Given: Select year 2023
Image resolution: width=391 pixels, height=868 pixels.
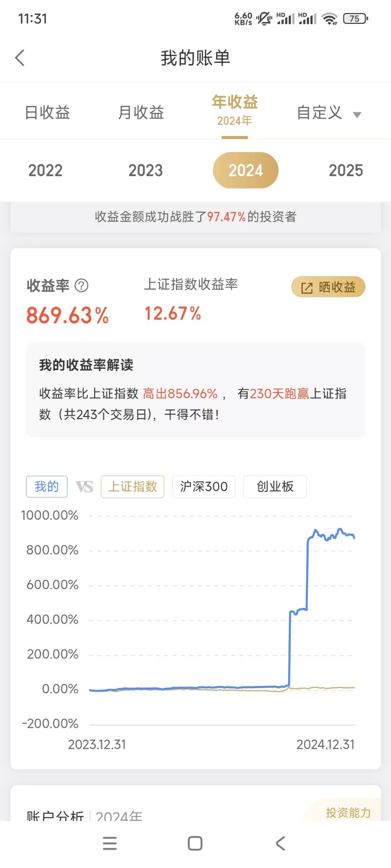Looking at the screenshot, I should tap(146, 171).
